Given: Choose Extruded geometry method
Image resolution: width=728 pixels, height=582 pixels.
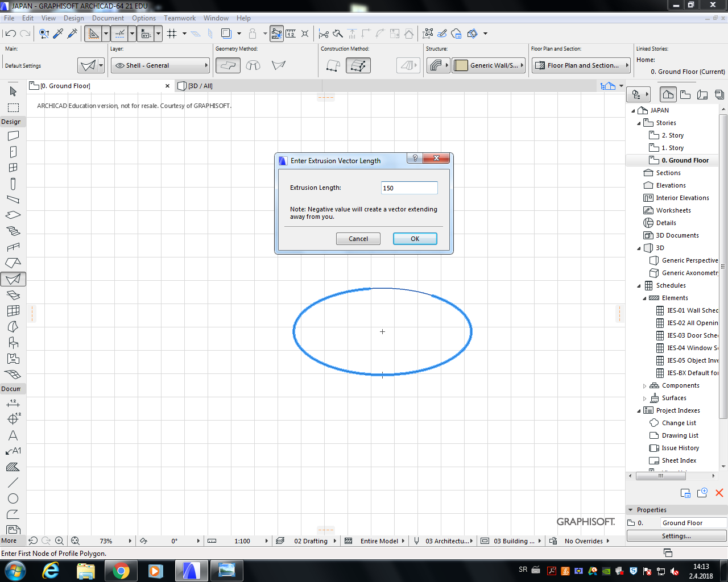Looking at the screenshot, I should click(227, 65).
